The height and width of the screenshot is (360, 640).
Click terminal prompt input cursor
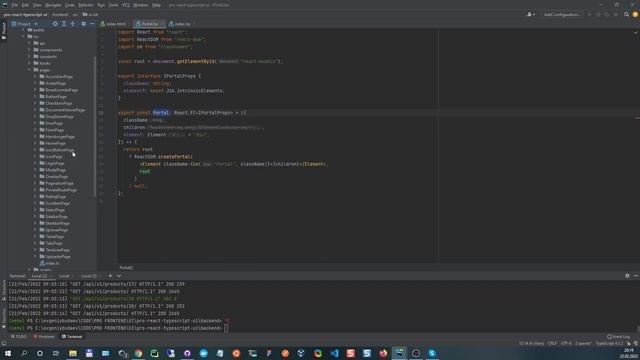pyautogui.click(x=226, y=328)
